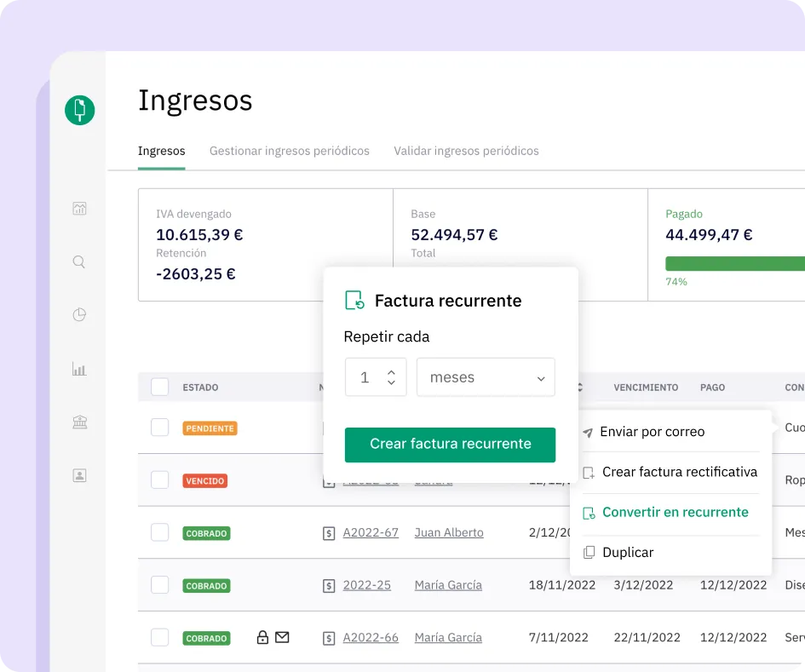805x672 pixels.
Task: Click the padlock icon in last row
Action: pyautogui.click(x=263, y=637)
